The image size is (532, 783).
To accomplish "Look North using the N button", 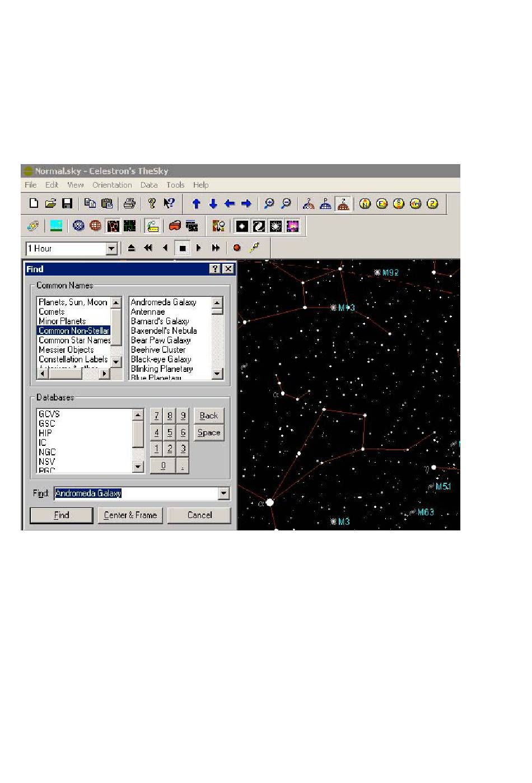I will click(365, 203).
